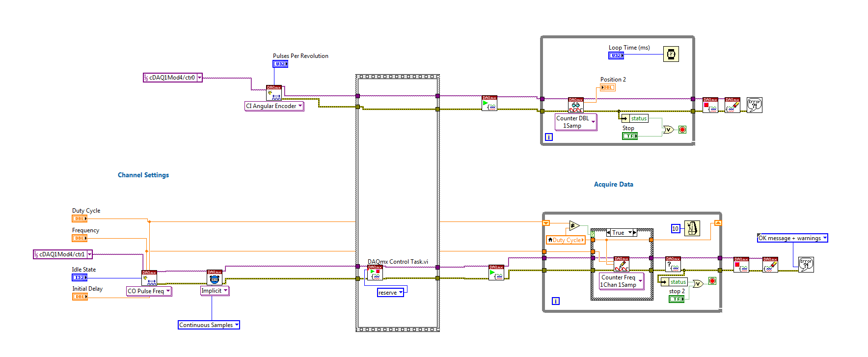
Task: Select the upper Simple Error Handler node
Action: pos(755,105)
